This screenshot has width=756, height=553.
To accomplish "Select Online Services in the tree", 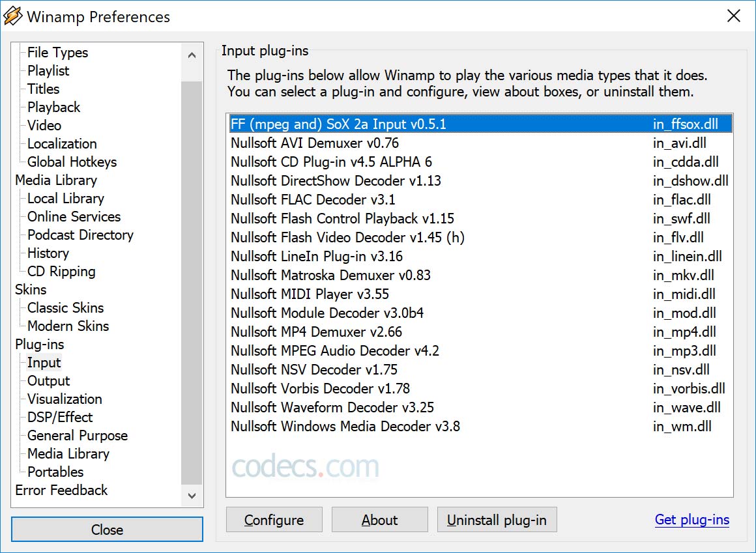I will pyautogui.click(x=74, y=217).
